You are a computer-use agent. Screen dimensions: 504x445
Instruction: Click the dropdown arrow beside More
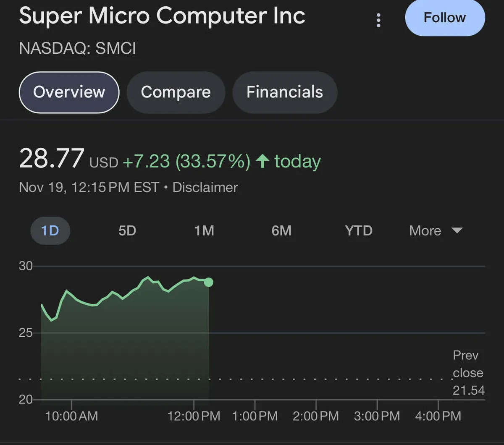pos(457,230)
